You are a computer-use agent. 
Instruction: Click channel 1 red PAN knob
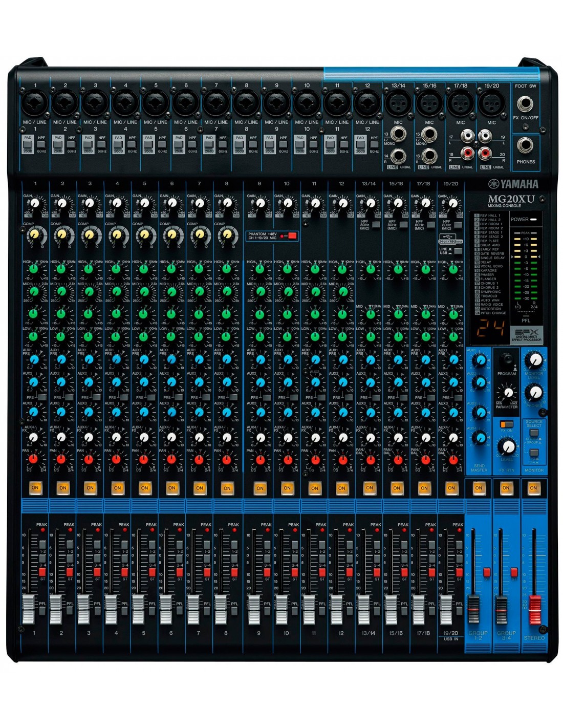pos(34,459)
